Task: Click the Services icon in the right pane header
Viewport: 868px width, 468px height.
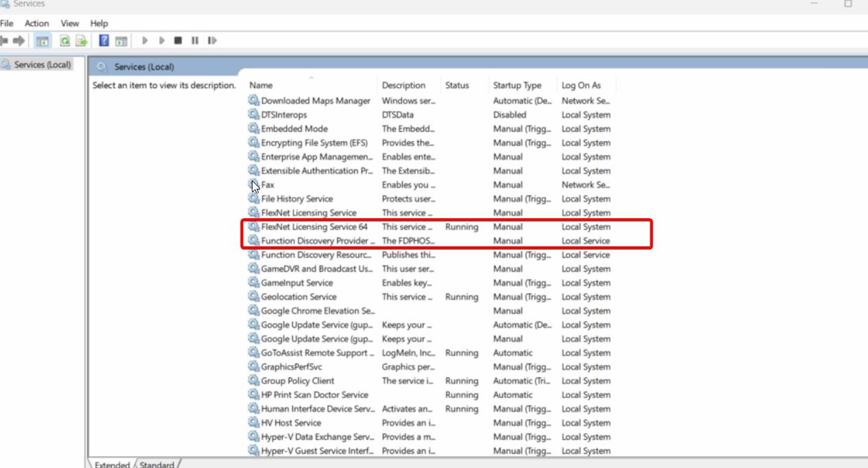Action: (x=102, y=67)
